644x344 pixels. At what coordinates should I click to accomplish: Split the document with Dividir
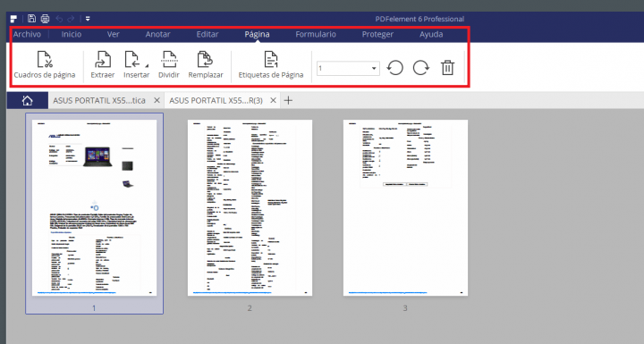pos(169,65)
